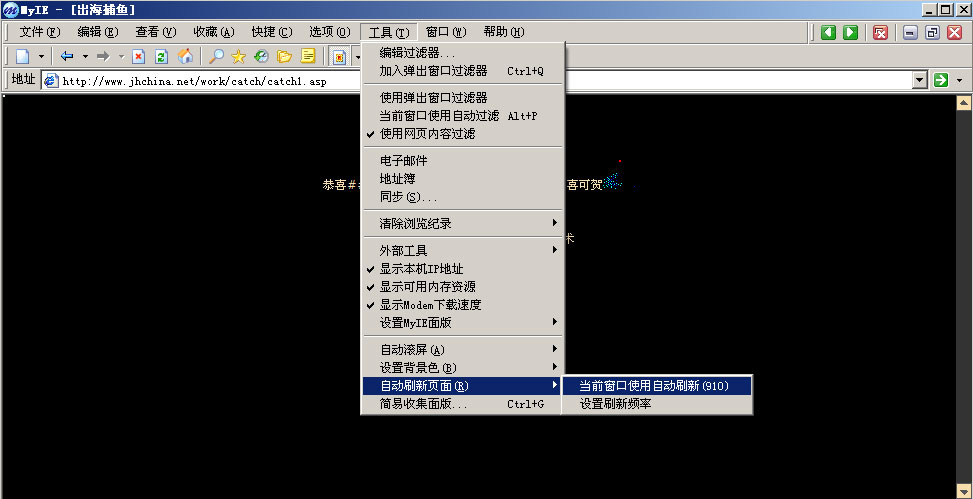
Task: Expand 设置背景色(B) submenu
Action: point(462,368)
